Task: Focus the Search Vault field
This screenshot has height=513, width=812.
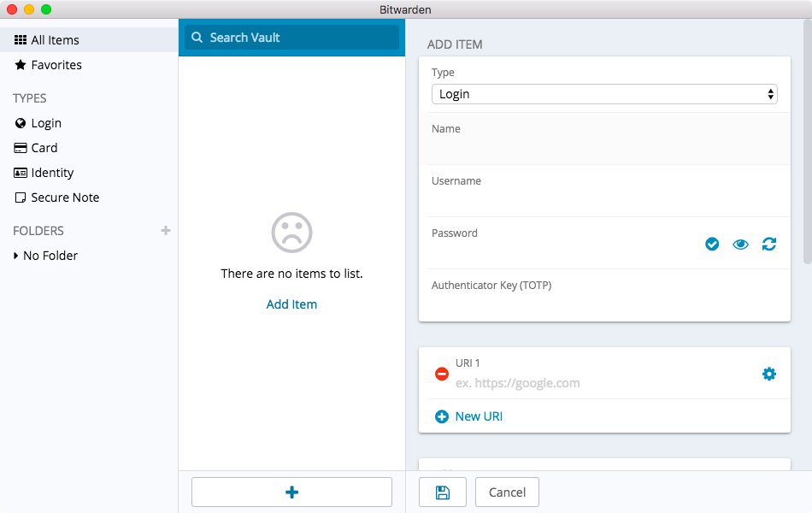Action: pos(291,38)
